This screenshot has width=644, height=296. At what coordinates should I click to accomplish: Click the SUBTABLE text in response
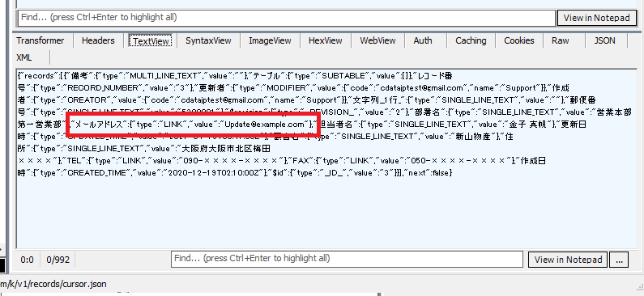click(343, 76)
